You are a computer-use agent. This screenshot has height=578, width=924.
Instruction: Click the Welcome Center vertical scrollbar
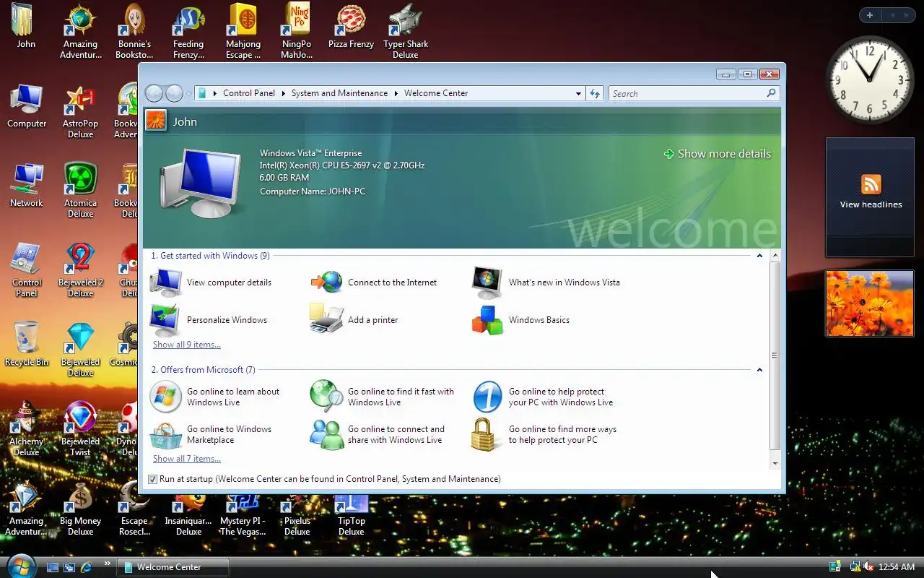pyautogui.click(x=775, y=355)
